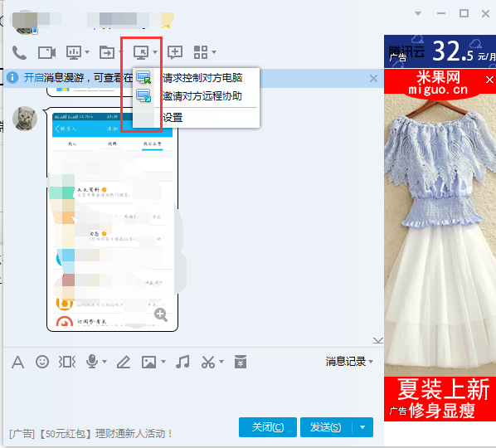
Task: Select the music note icon
Action: pos(182,362)
